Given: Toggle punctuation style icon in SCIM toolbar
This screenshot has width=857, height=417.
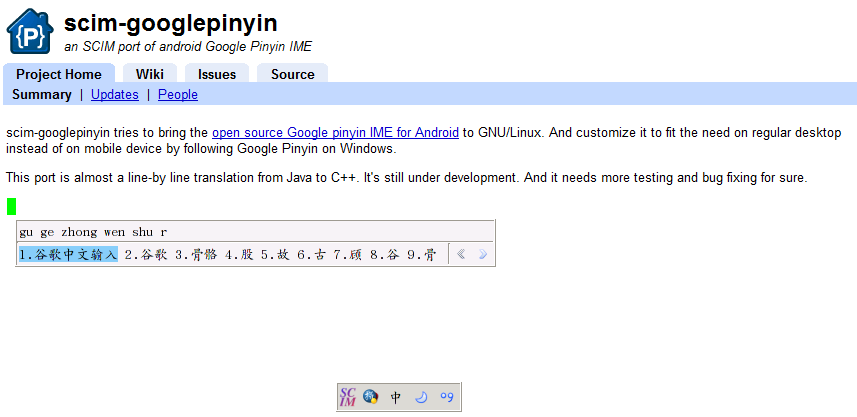Looking at the screenshot, I should tap(447, 397).
